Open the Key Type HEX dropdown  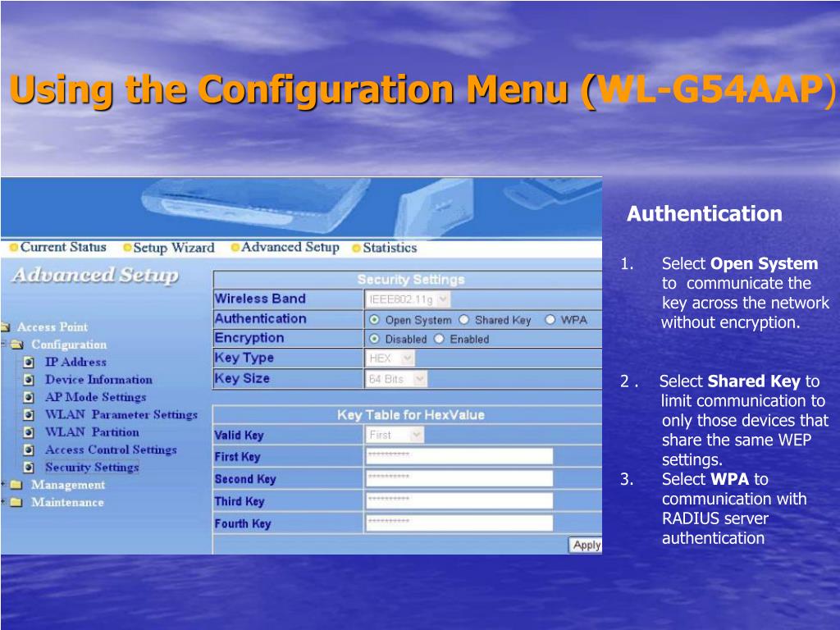tap(390, 358)
